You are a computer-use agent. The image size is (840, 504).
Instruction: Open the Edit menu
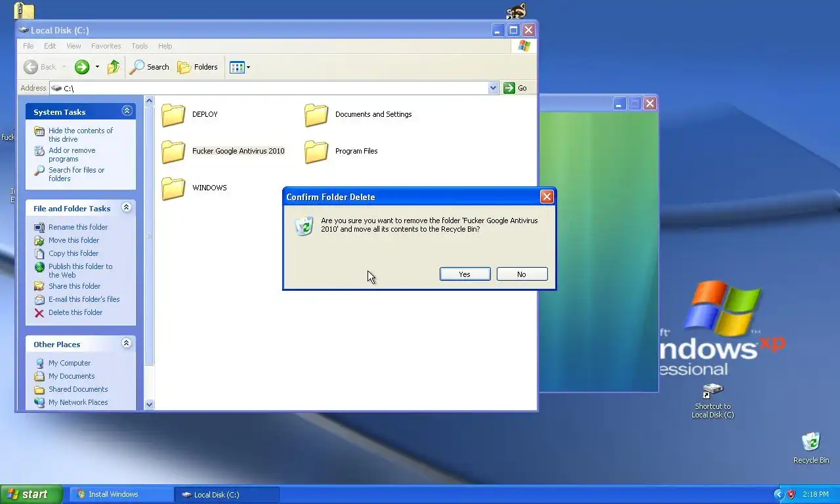50,46
